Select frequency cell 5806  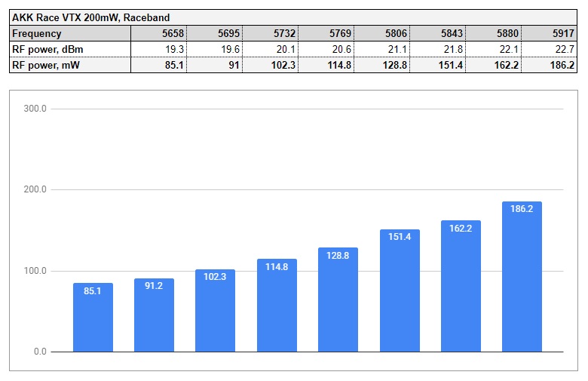pyautogui.click(x=381, y=33)
